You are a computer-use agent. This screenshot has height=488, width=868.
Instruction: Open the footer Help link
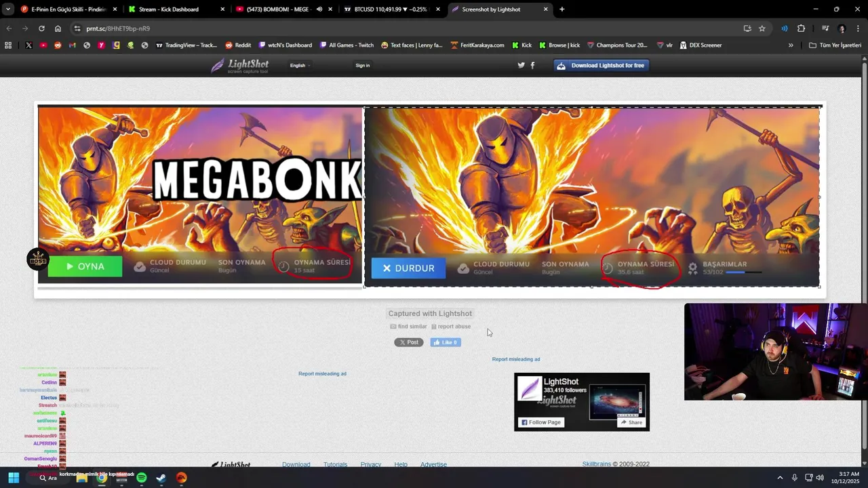click(x=401, y=464)
